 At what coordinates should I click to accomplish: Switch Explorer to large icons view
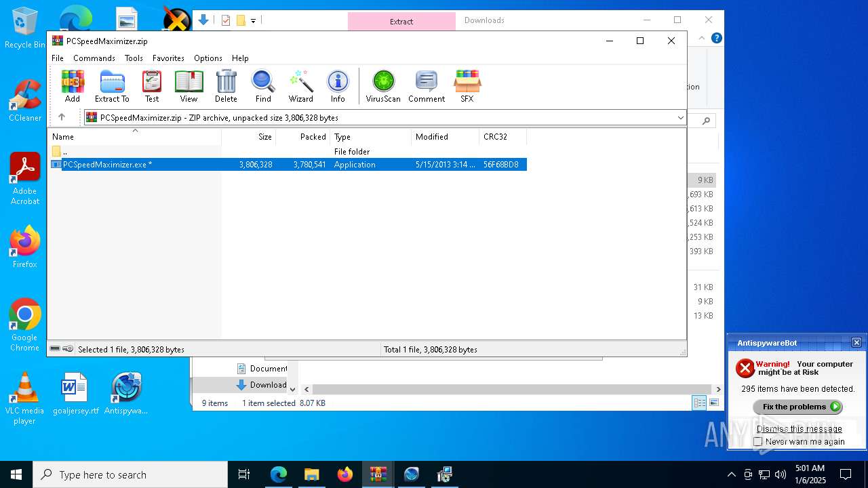click(x=714, y=403)
